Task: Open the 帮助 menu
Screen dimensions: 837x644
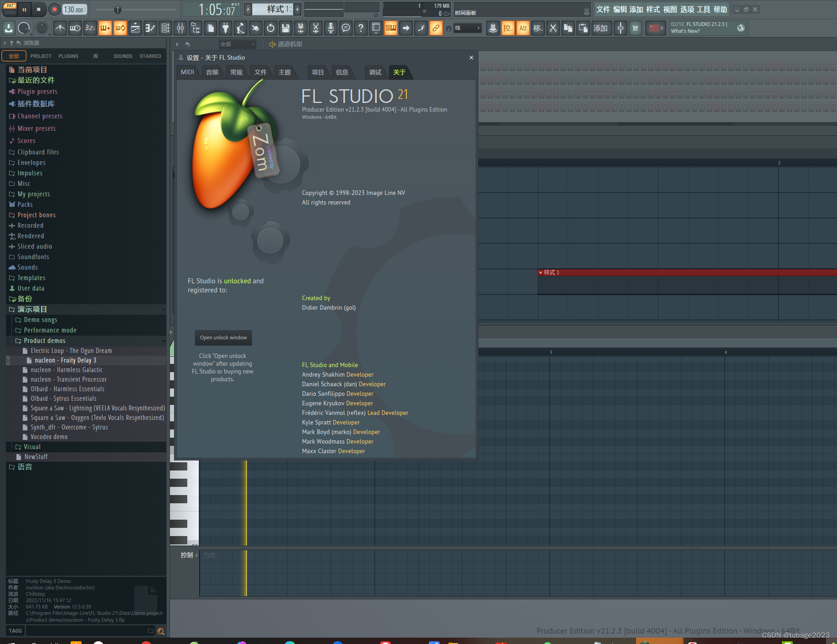Action: tap(720, 9)
